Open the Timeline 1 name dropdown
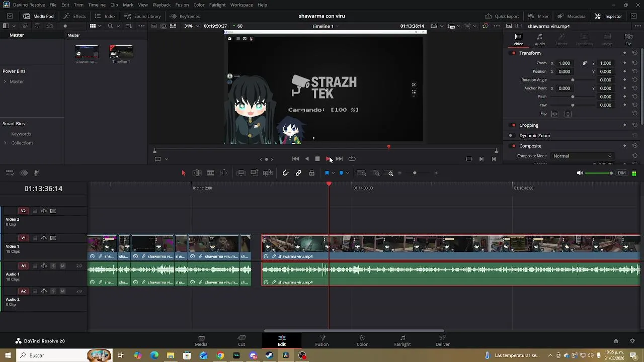This screenshot has width=644, height=362. (x=325, y=26)
